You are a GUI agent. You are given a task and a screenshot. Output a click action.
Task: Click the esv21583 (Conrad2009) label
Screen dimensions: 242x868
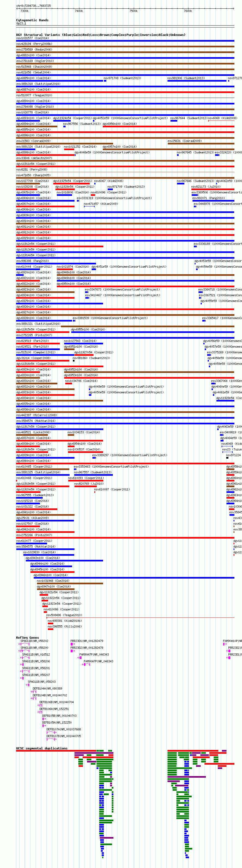click(x=33, y=141)
